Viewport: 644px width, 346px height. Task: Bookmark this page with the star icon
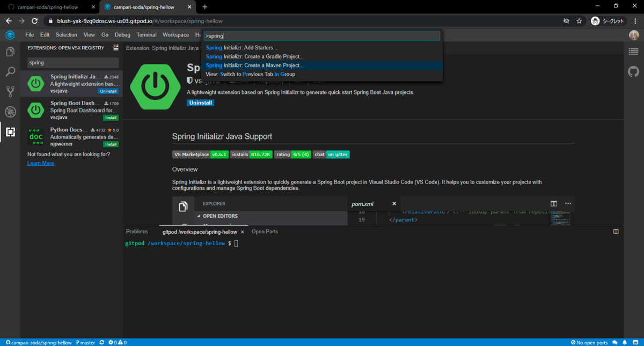pyautogui.click(x=579, y=21)
